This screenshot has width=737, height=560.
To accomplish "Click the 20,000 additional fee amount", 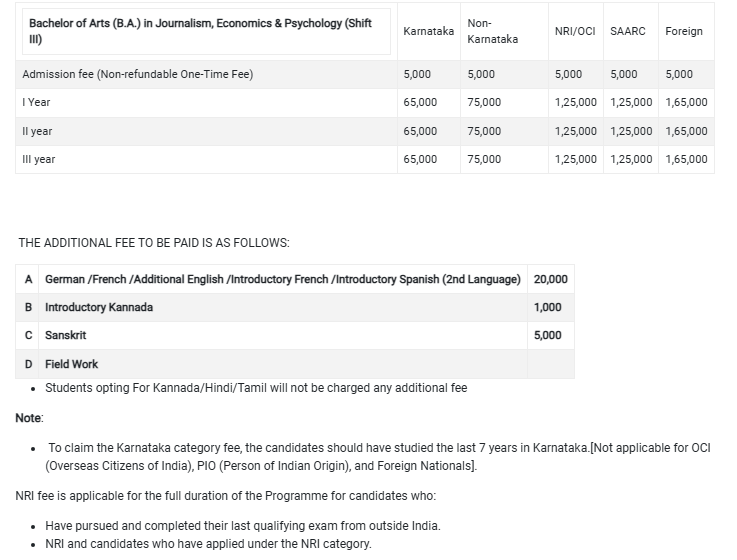I will (551, 279).
